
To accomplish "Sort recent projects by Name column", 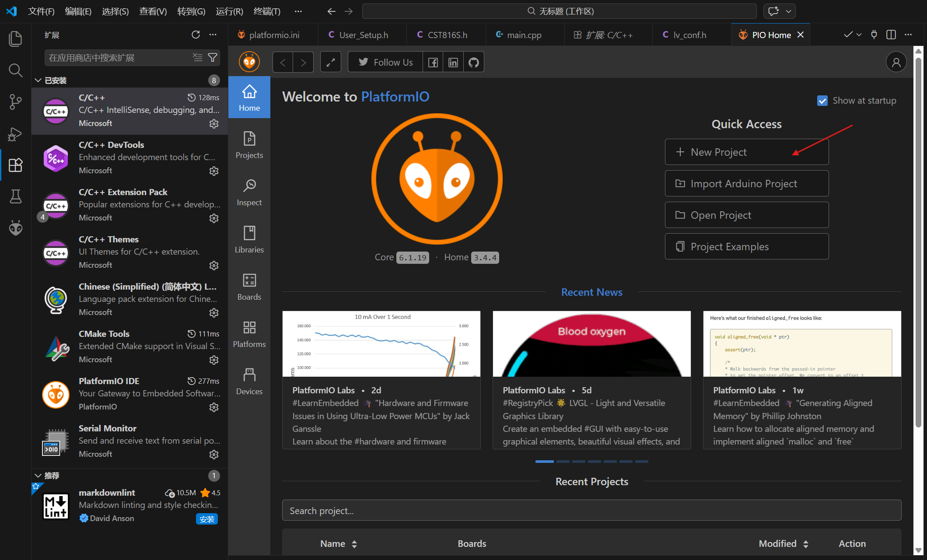I will [339, 544].
